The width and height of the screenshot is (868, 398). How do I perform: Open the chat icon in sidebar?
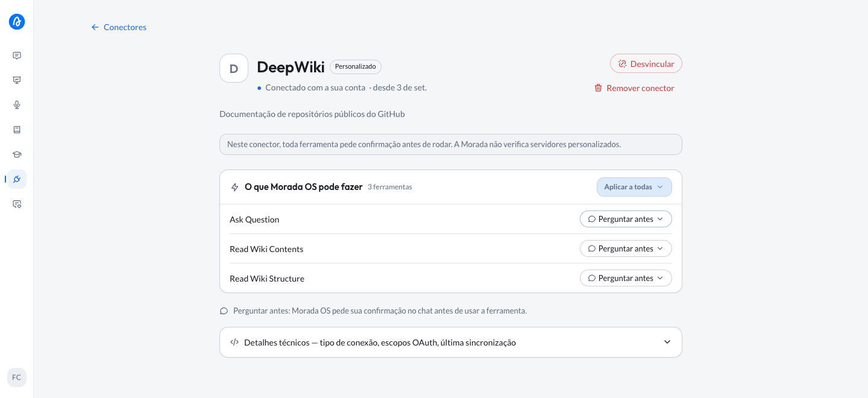click(x=17, y=55)
